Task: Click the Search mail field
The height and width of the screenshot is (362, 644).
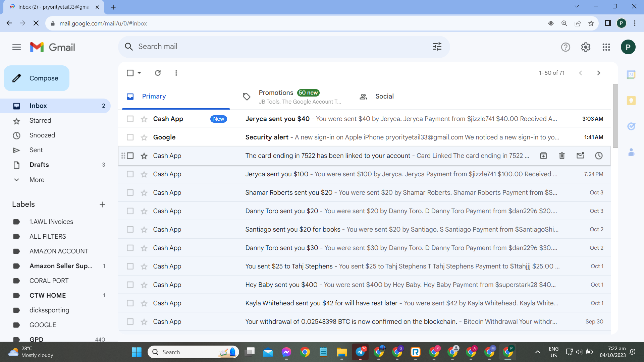Action: [x=284, y=47]
